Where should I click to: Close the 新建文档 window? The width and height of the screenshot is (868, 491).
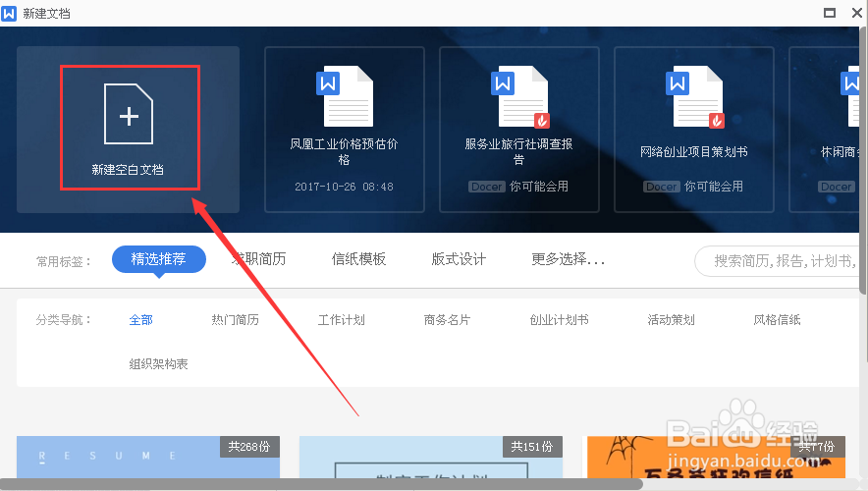coord(856,13)
